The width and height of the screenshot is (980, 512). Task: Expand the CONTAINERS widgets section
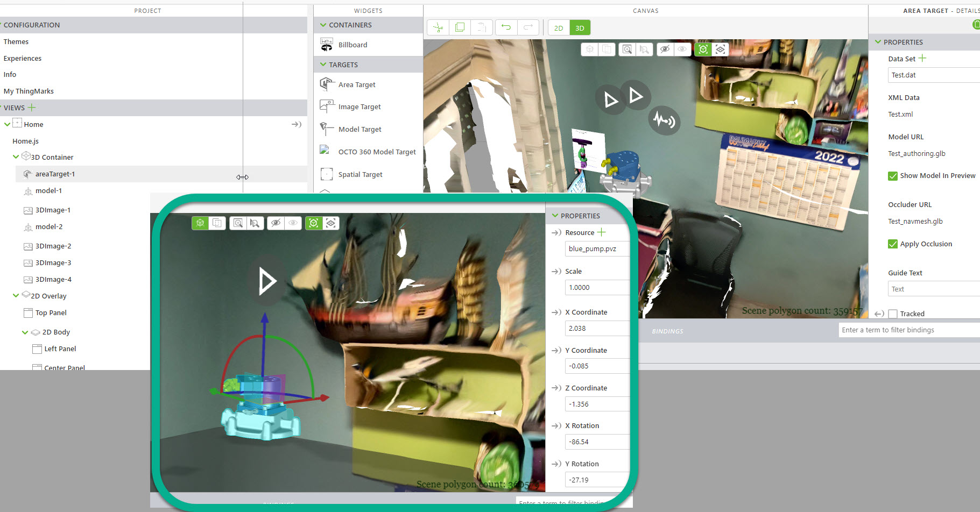click(323, 25)
